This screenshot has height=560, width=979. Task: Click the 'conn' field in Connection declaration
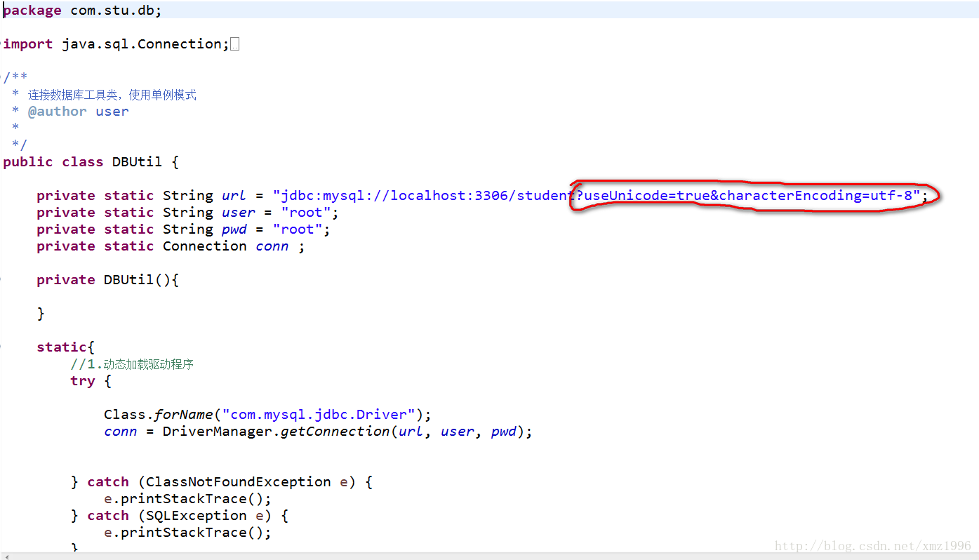(272, 246)
